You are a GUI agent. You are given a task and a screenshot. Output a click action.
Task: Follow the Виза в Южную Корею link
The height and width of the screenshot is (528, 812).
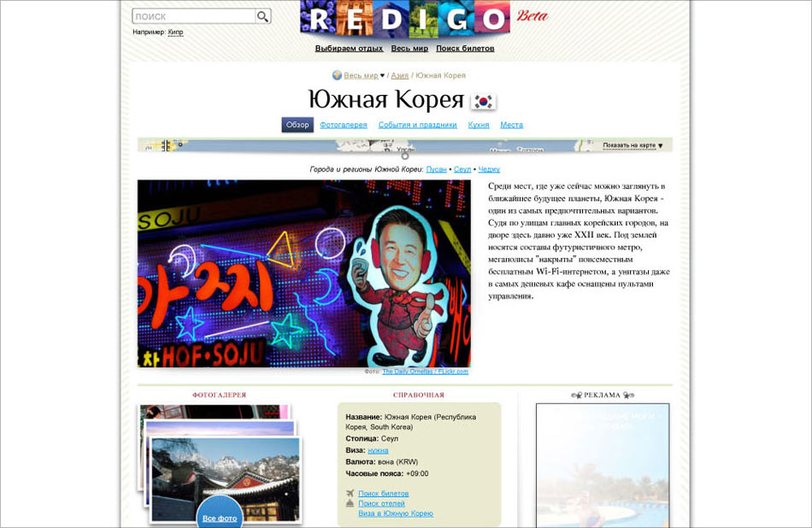(395, 513)
